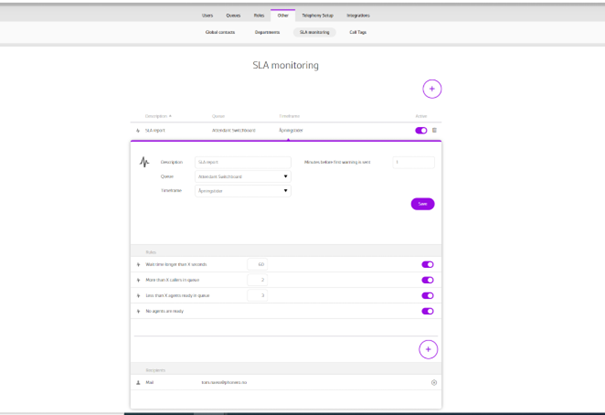Screen dimensions: 605x415
Task: Open the Integrations tab
Action: coord(358,15)
